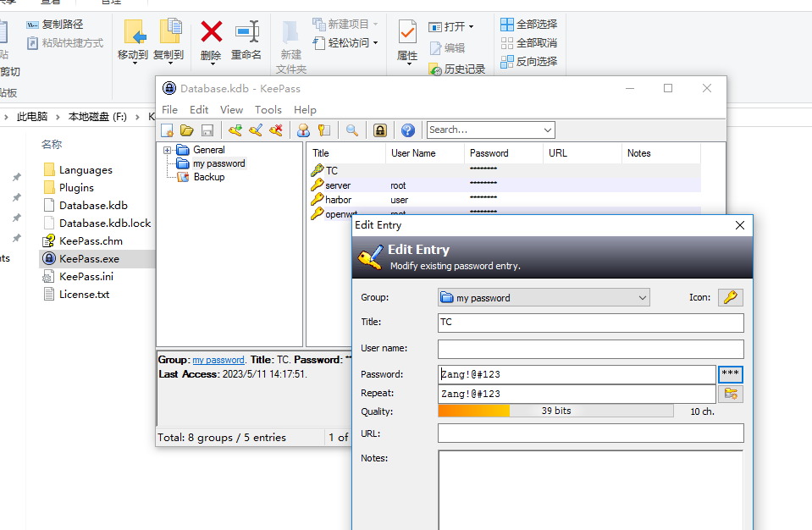Viewport: 812px width, 530px height.
Task: Open the View menu in KeePass
Action: [x=231, y=110]
